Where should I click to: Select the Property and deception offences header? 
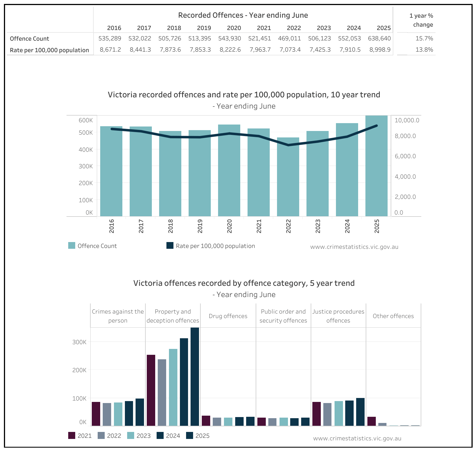[173, 316]
